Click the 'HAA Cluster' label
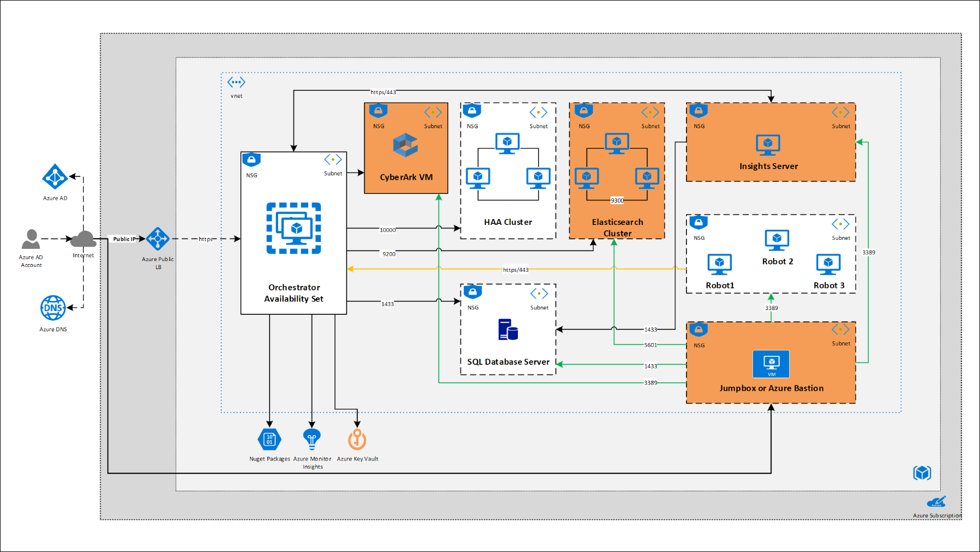Viewport: 980px width, 552px height. pos(508,222)
